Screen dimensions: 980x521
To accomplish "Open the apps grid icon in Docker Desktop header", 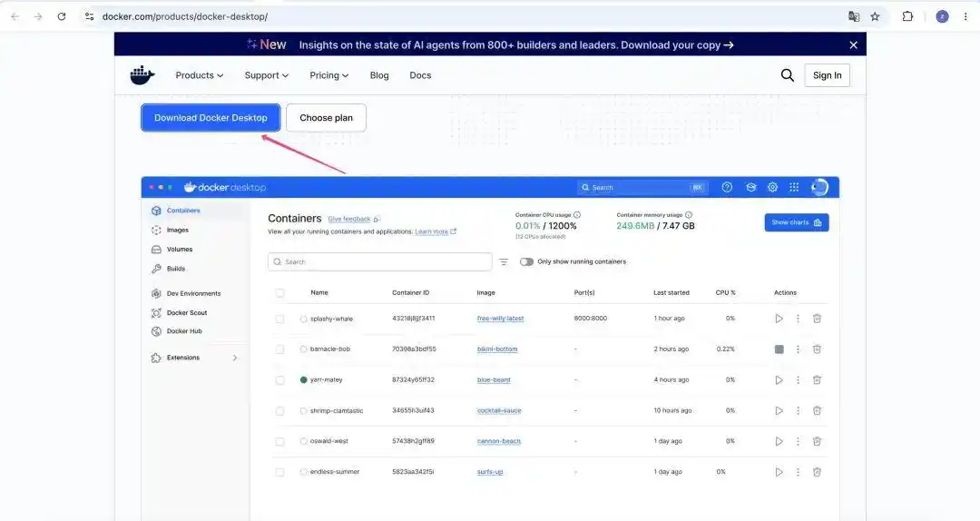I will point(794,187).
